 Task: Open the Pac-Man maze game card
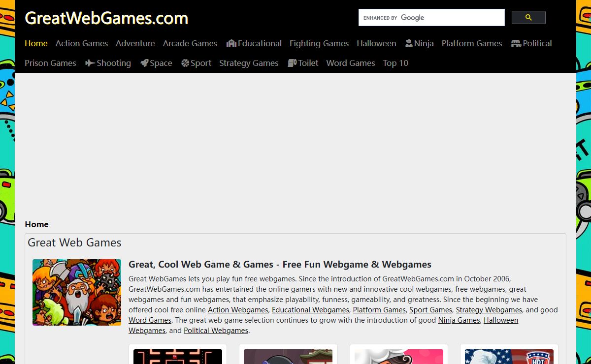[x=178, y=355]
